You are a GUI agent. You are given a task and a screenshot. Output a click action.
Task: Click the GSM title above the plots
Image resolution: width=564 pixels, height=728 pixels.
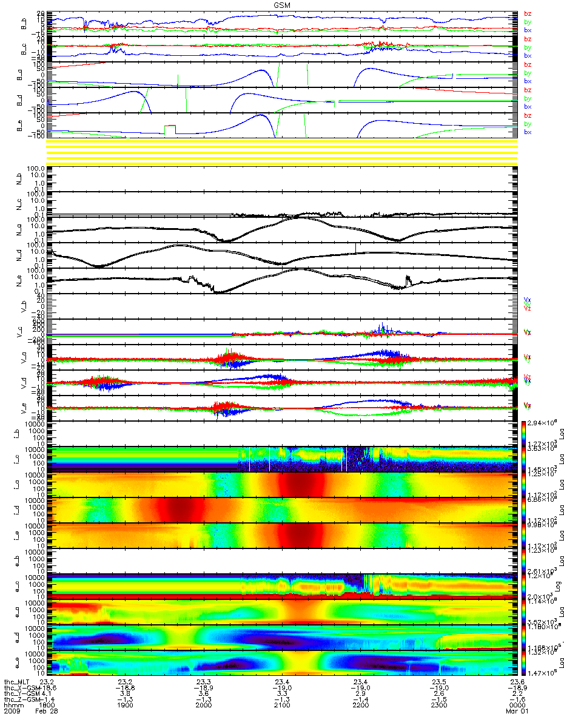click(x=281, y=5)
